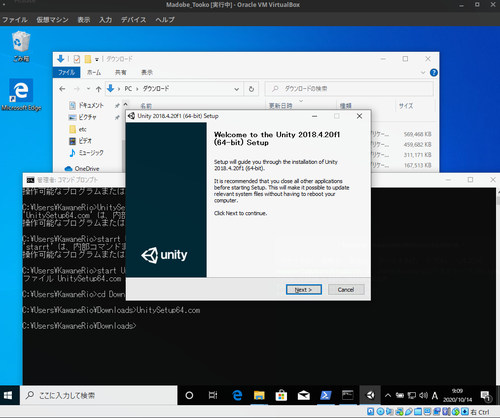Switch to Command Prompt taskbar icon
Viewport: 500px width, 418px height.
[348, 395]
